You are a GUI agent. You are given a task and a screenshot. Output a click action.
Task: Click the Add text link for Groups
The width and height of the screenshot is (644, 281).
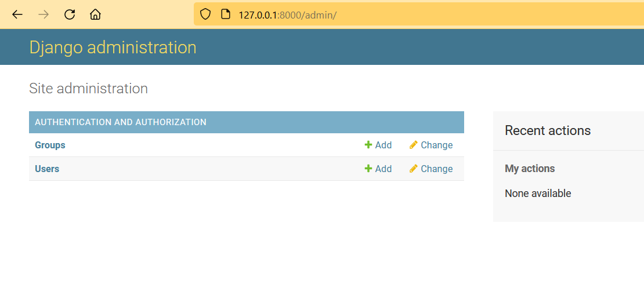(x=383, y=145)
